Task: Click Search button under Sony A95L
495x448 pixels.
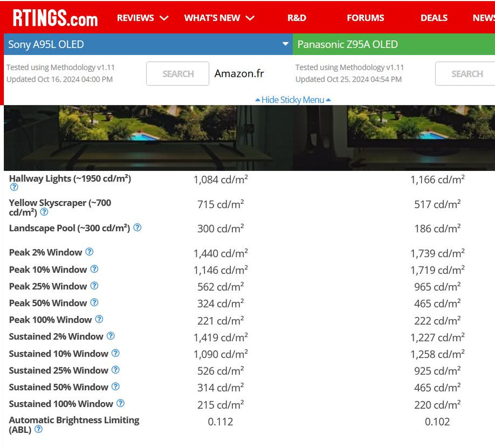Action: pyautogui.click(x=178, y=73)
